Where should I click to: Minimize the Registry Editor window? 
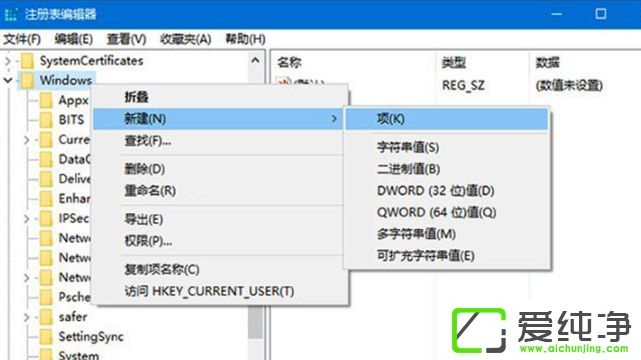coord(556,14)
